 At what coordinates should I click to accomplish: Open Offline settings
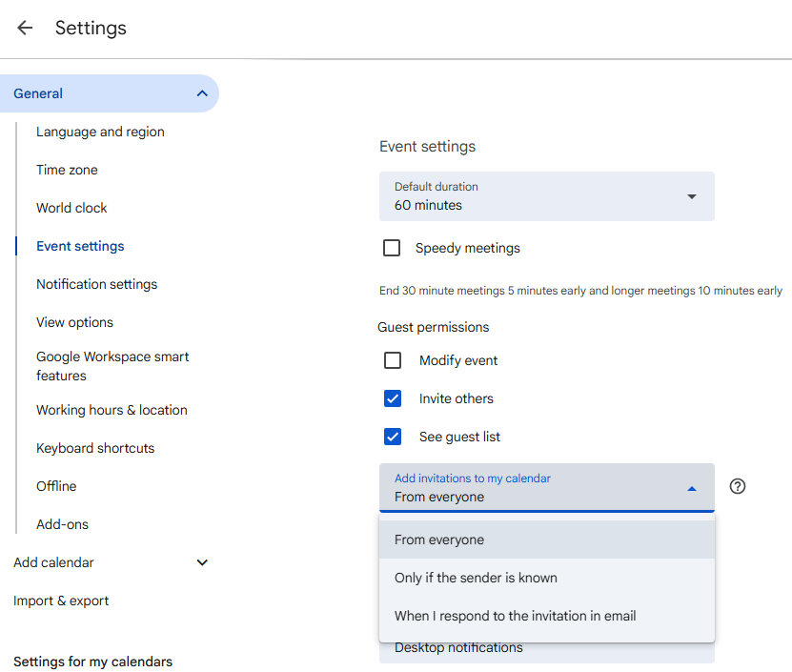coord(56,486)
